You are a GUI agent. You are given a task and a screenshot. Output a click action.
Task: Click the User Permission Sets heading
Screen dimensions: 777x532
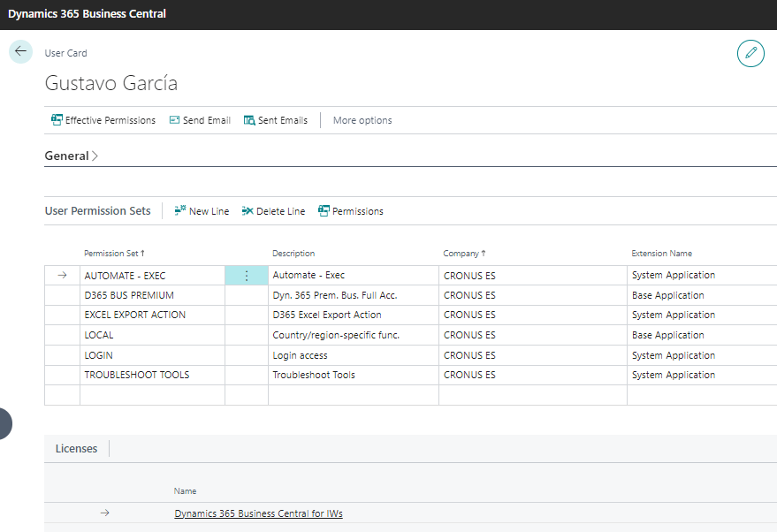point(97,211)
